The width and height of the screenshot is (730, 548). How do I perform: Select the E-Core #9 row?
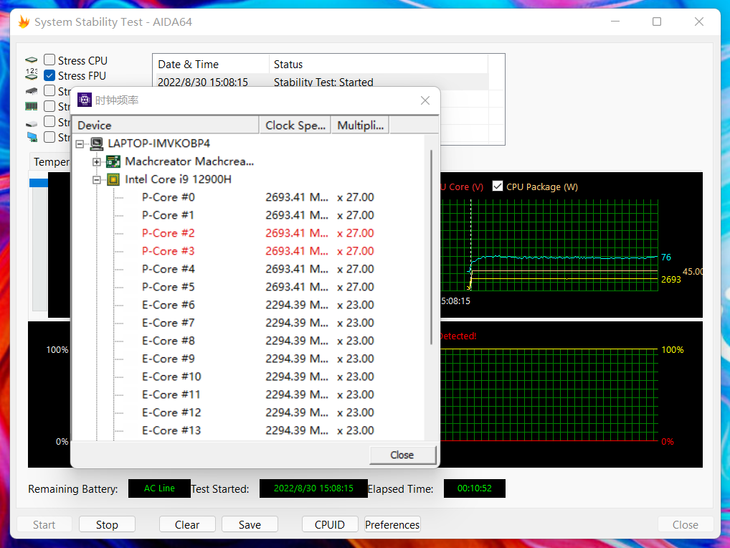click(x=249, y=359)
